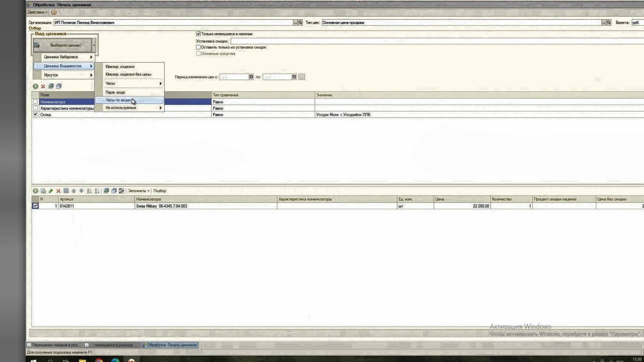Open the organization selection ellipsis button
Screen dimensions: 644x362
295,23
